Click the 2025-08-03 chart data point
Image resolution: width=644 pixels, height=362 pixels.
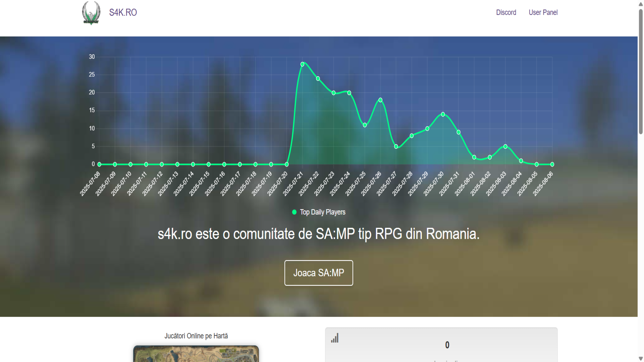coord(505,147)
